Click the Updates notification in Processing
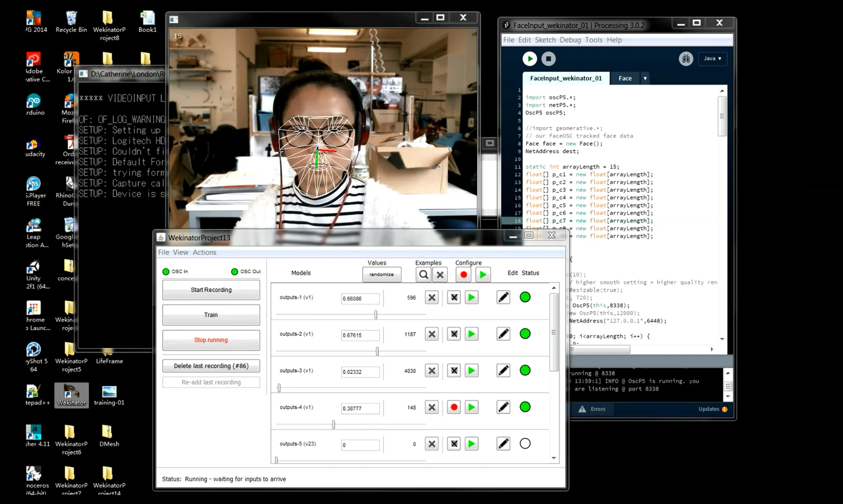Image resolution: width=843 pixels, height=504 pixels. (x=713, y=409)
